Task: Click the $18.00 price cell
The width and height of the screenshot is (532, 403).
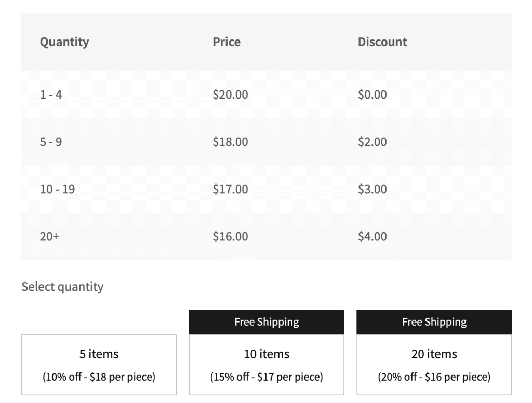Action: click(230, 141)
